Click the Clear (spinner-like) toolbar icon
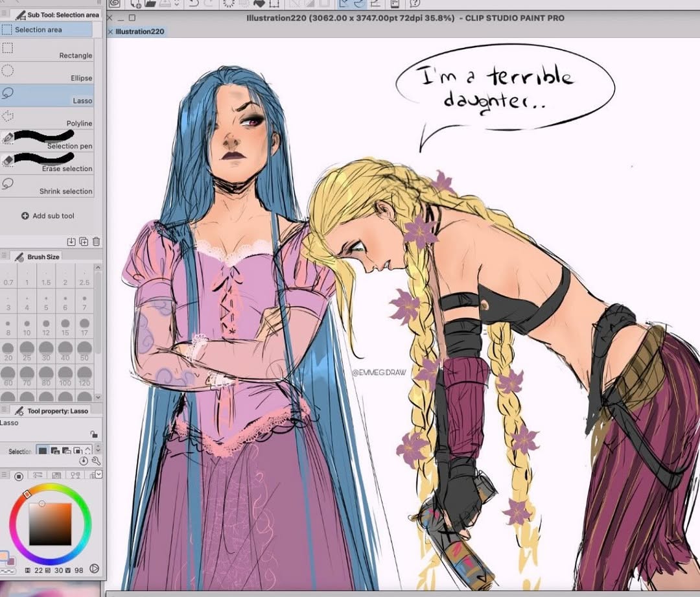 (x=229, y=4)
